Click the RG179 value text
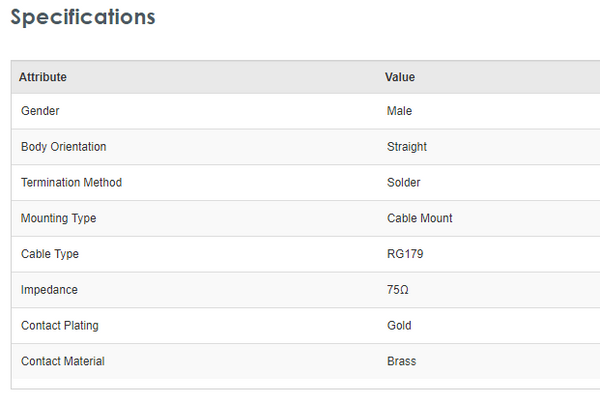Image resolution: width=600 pixels, height=403 pixels. click(405, 254)
